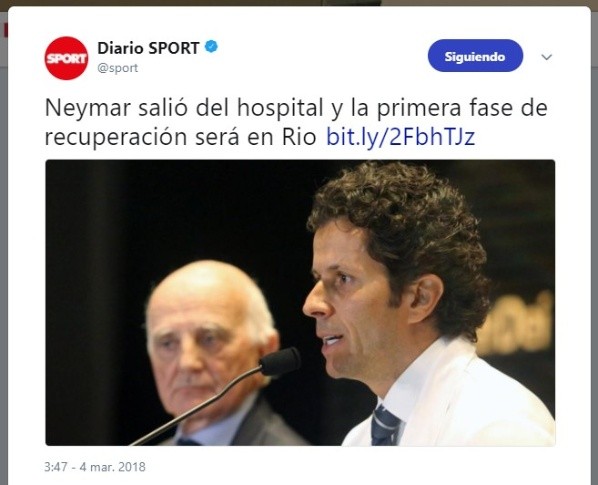Image resolution: width=598 pixels, height=485 pixels.
Task: Expand the tweet options chevron
Action: [x=547, y=57]
